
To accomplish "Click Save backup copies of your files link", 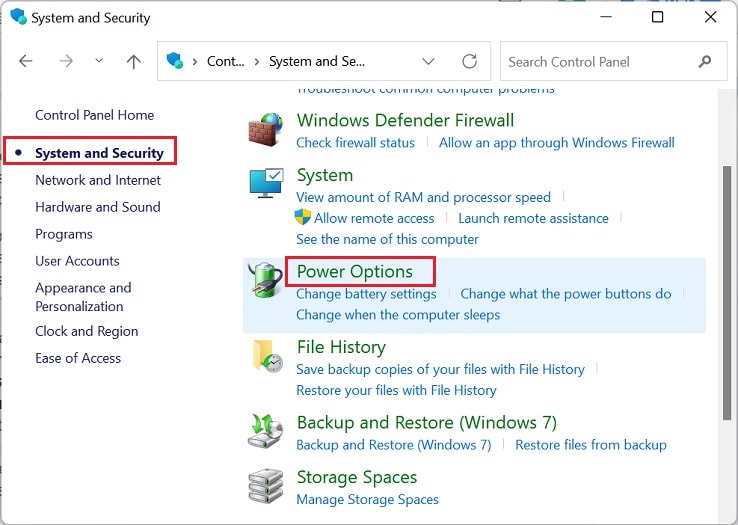I will 441,369.
